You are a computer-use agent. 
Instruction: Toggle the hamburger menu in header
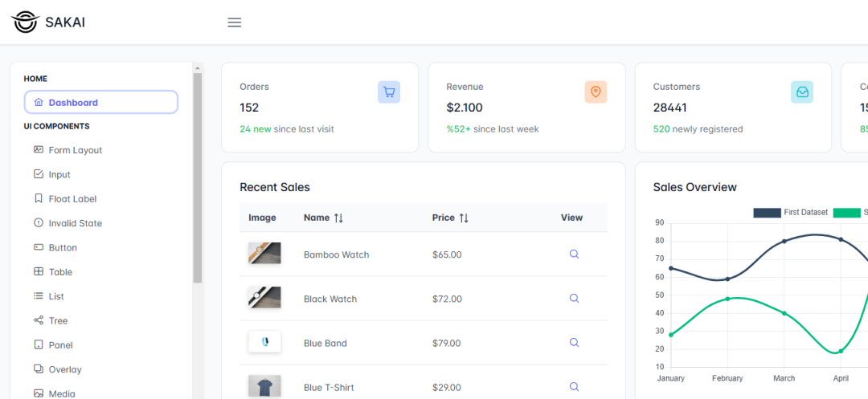pos(235,22)
